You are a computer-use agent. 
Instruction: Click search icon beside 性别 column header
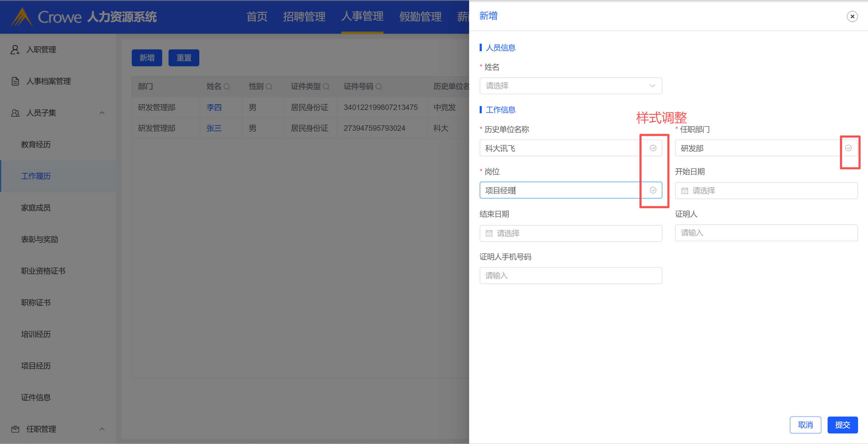click(269, 87)
